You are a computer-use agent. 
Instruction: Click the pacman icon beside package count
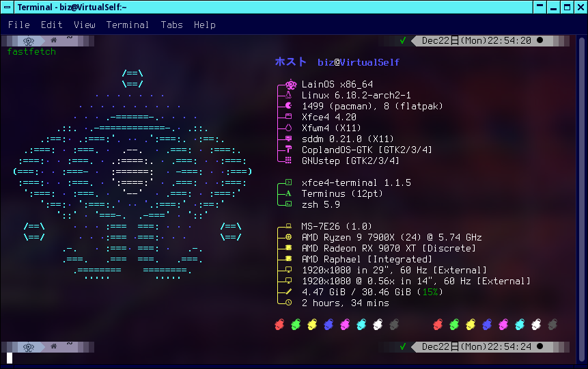(x=288, y=105)
